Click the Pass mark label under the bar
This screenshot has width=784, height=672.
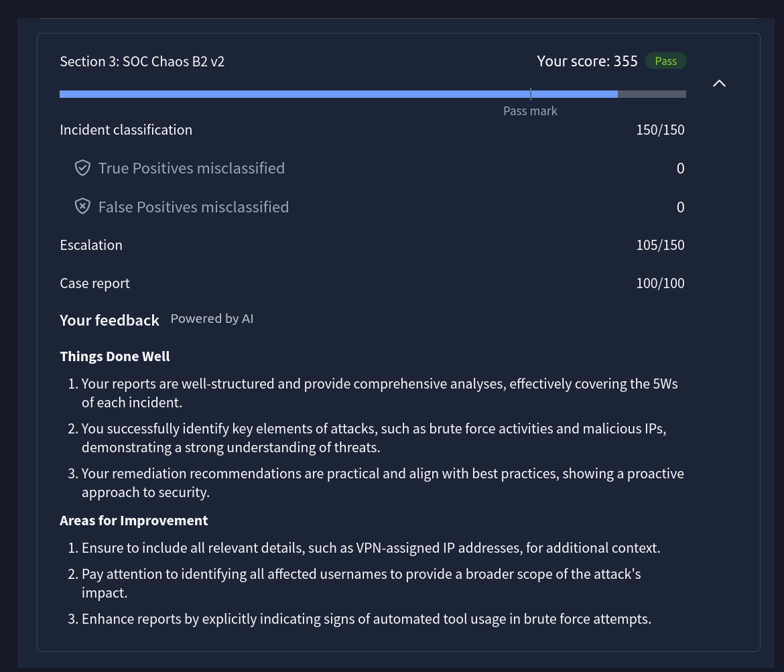530,111
